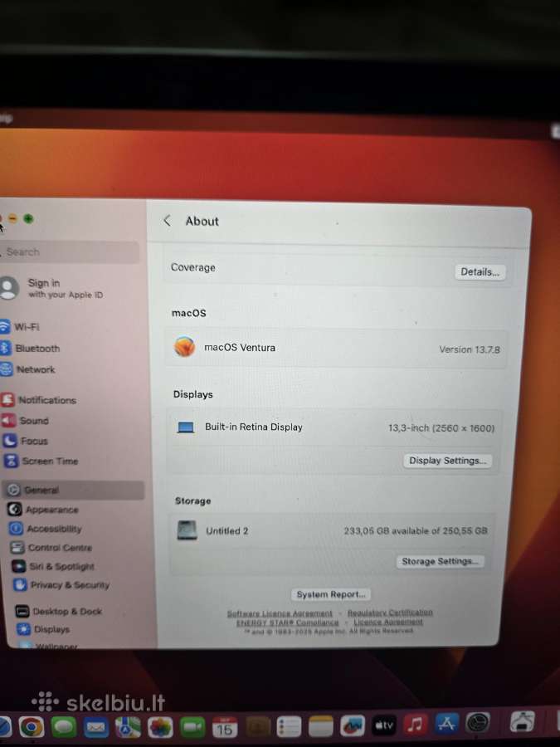Open Google Chrome from the Dock
560x747 pixels.
click(x=32, y=727)
